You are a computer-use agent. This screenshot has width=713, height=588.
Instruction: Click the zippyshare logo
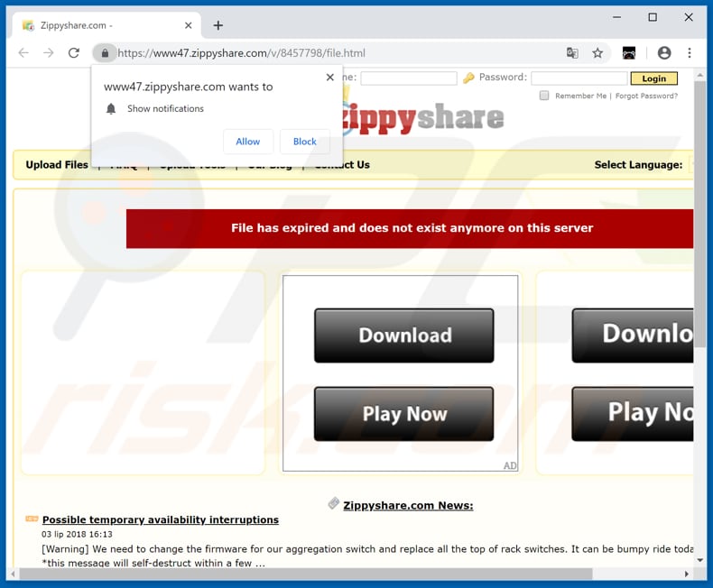coord(423,118)
